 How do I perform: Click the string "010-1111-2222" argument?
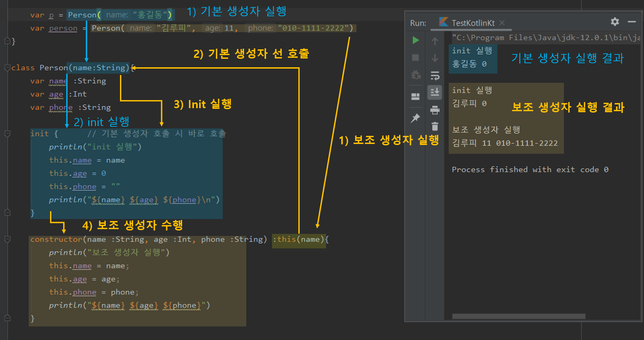click(313, 28)
